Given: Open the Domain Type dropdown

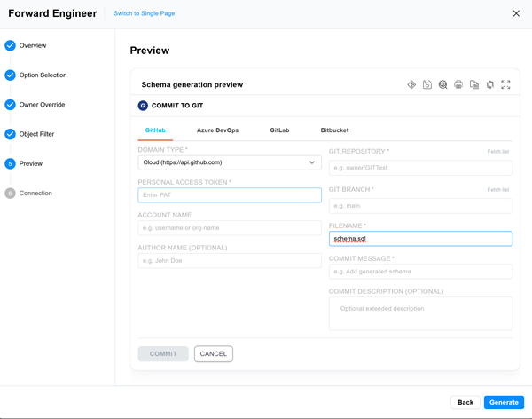Looking at the screenshot, I should pos(230,162).
